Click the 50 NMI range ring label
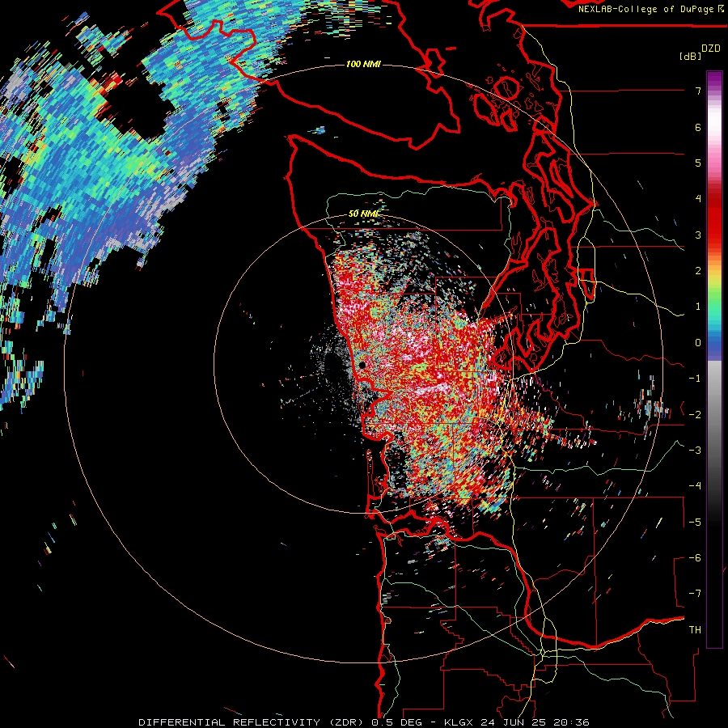 [363, 214]
